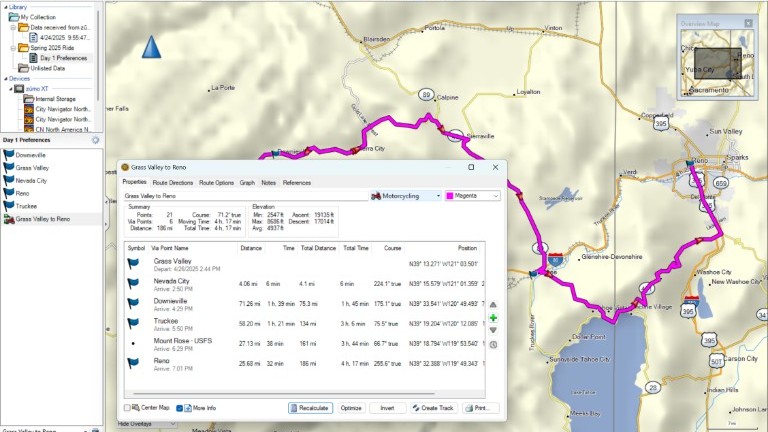Viewport: 768px width, 432px height.
Task: Click the Invert button
Action: (x=387, y=408)
